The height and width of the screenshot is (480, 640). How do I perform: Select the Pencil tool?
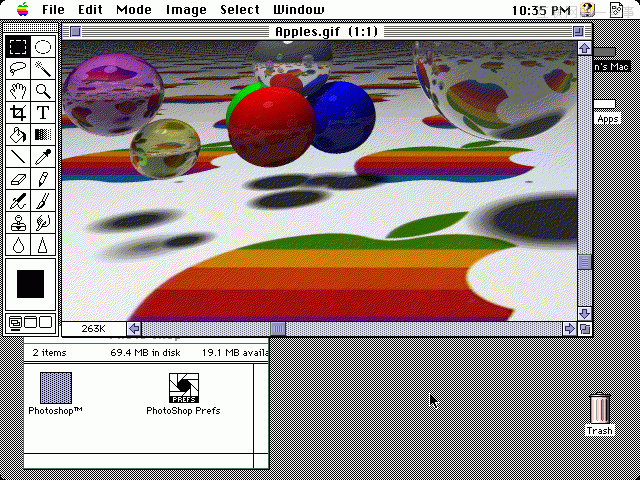coord(43,178)
